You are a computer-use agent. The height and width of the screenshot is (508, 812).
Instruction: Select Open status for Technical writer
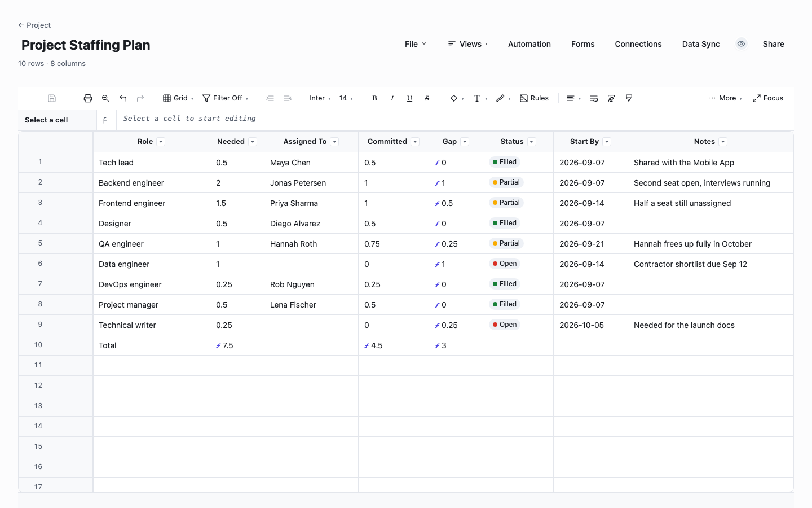(x=505, y=325)
